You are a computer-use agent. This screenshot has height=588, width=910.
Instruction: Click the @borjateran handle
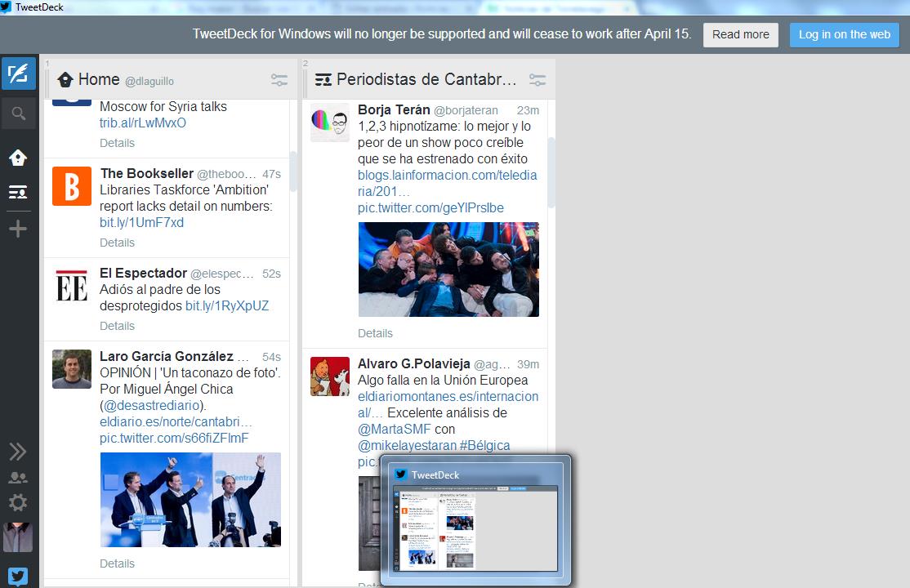point(466,110)
